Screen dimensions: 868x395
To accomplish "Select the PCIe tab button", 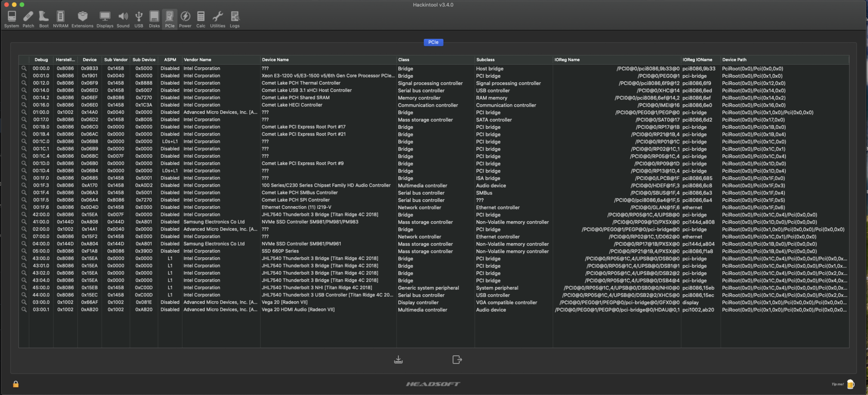I will tap(433, 42).
